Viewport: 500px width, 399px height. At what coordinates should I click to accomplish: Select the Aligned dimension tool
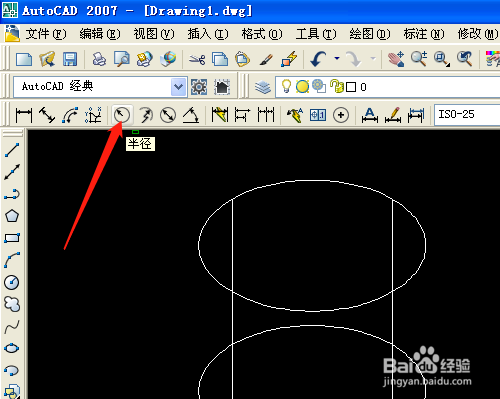(47, 115)
